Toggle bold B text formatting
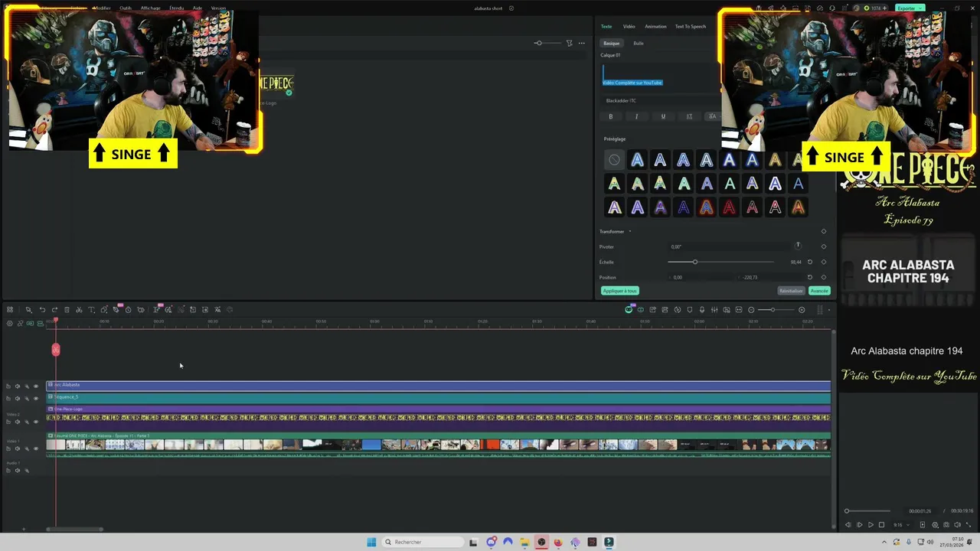Viewport: 980px width, 551px height. (x=610, y=116)
